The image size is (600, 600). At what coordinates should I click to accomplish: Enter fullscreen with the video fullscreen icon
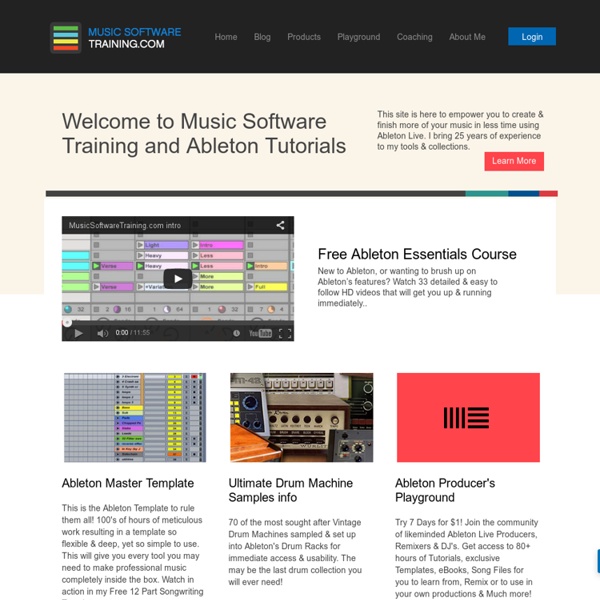pyautogui.click(x=285, y=333)
